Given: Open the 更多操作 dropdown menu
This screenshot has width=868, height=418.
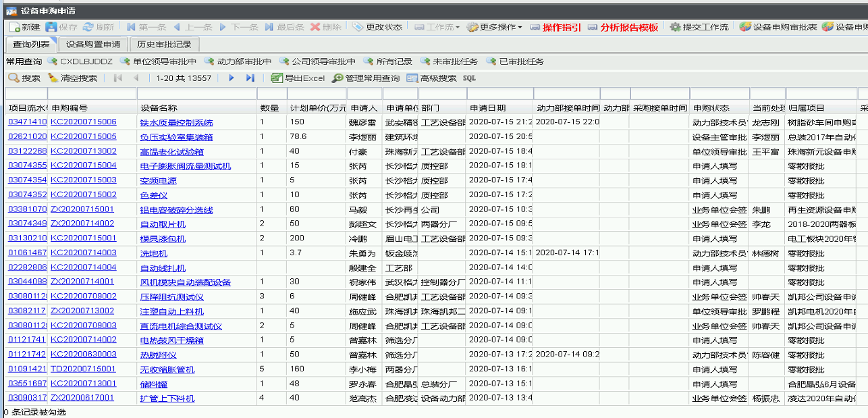Looking at the screenshot, I should 494,27.
